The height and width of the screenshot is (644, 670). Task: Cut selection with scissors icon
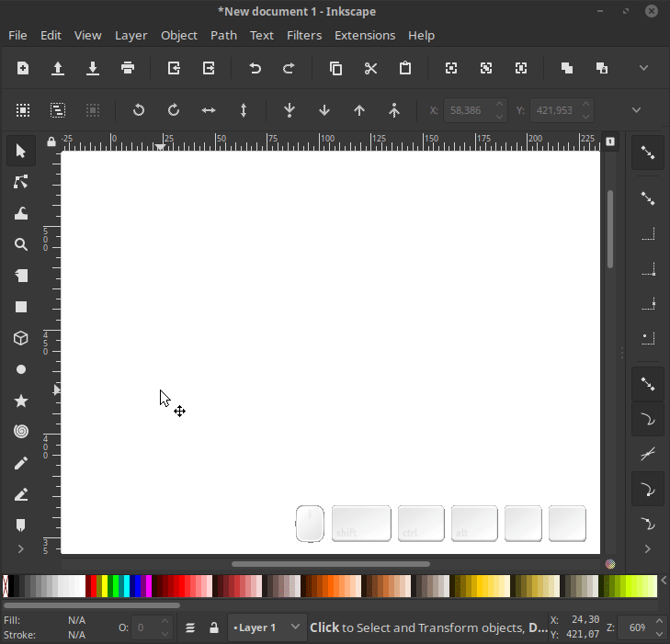click(371, 68)
